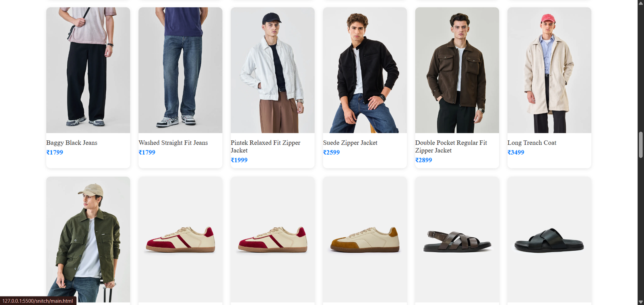Select the tan and cream sneaker image
This screenshot has height=305, width=644.
[x=365, y=240]
